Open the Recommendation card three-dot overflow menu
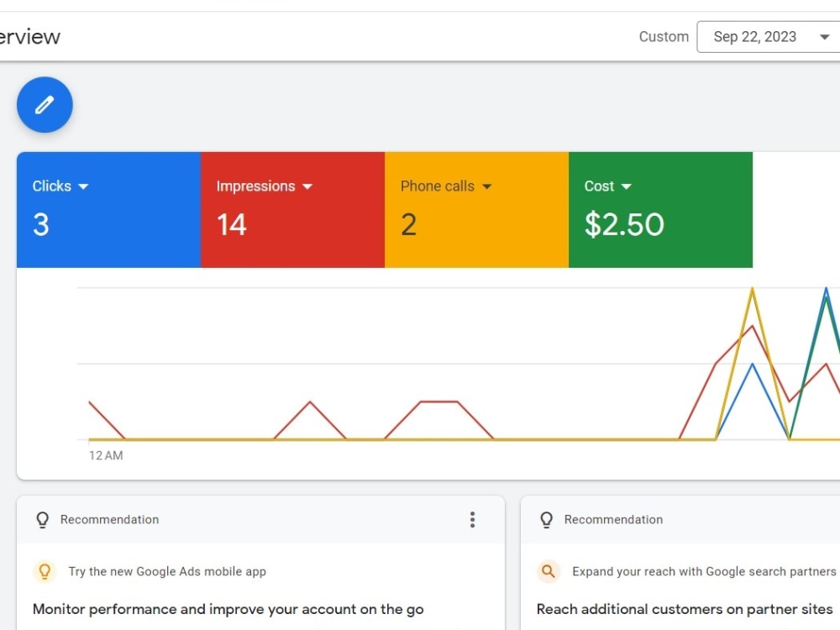 (473, 519)
